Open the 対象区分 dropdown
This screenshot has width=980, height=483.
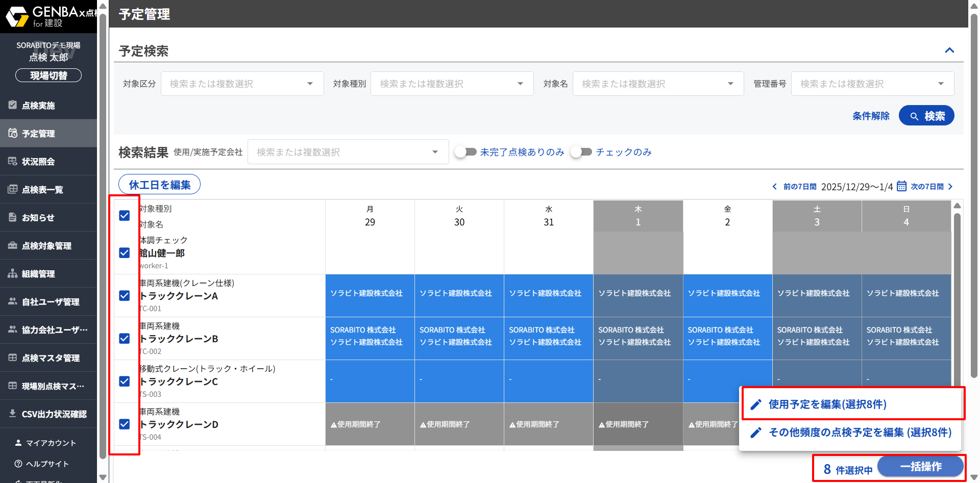[x=242, y=84]
